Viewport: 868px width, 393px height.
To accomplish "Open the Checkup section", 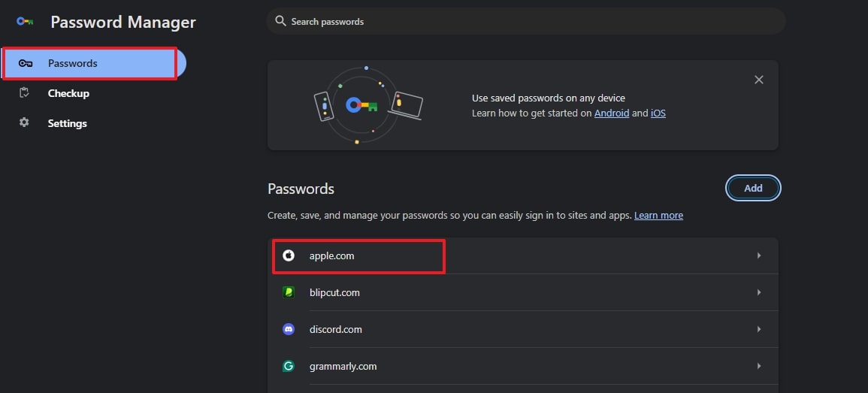I will [68, 93].
